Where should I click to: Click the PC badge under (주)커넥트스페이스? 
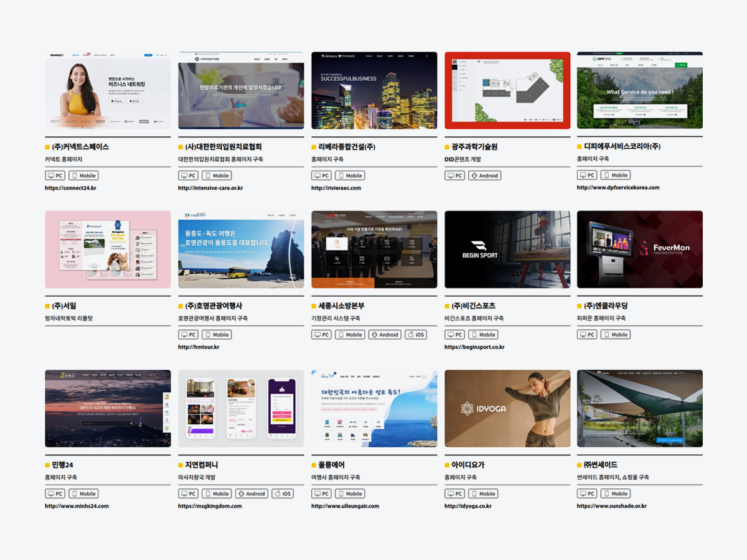55,175
